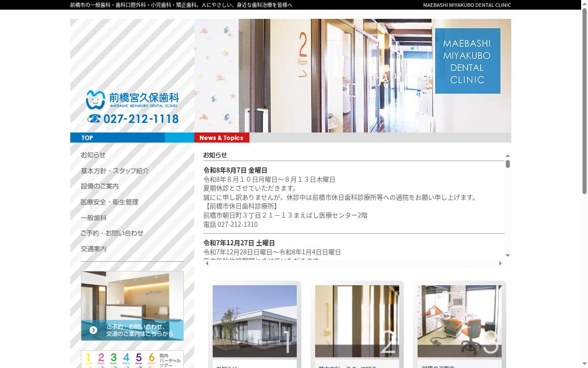
Task: Click the news panel scroll-left arrow
Action: 207,264
